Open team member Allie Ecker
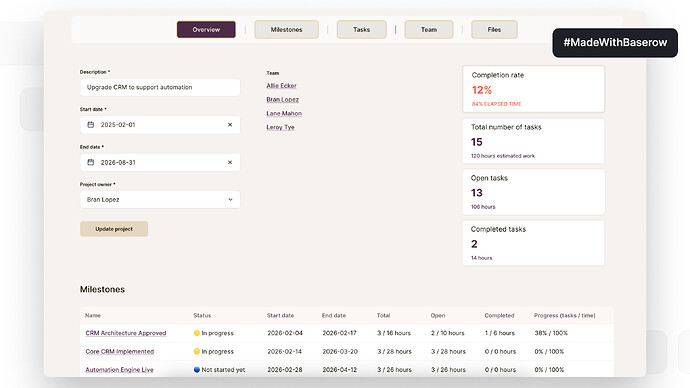 tap(281, 85)
